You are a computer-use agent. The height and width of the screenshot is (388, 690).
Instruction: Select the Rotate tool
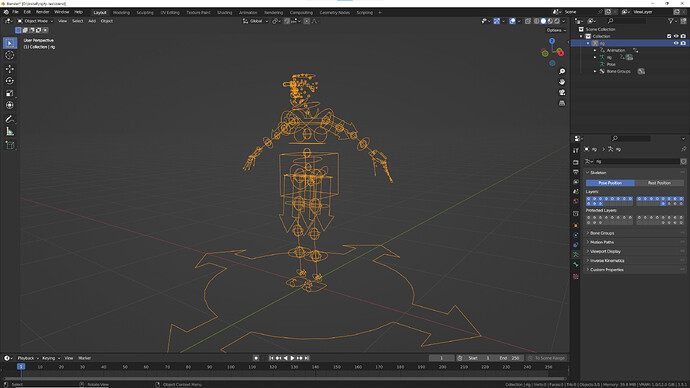(x=10, y=81)
